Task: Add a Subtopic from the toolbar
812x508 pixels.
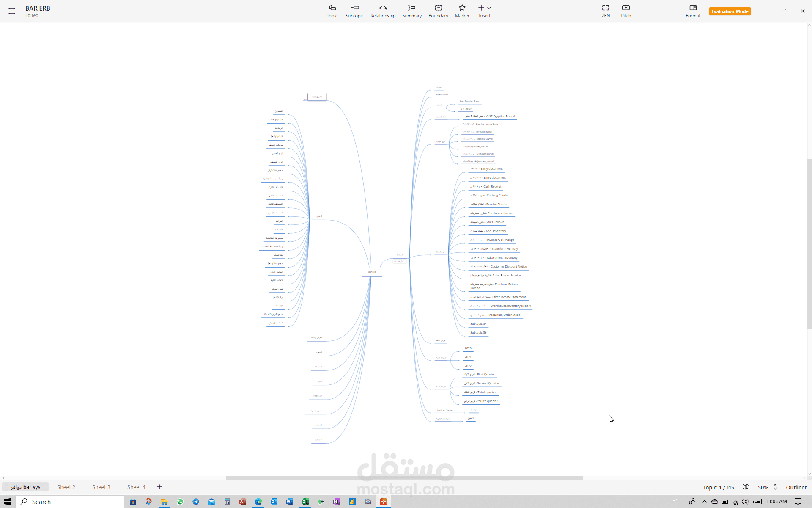Action: click(354, 11)
